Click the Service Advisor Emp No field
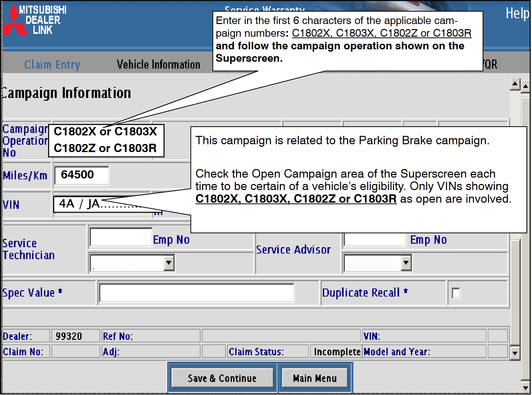 point(375,239)
